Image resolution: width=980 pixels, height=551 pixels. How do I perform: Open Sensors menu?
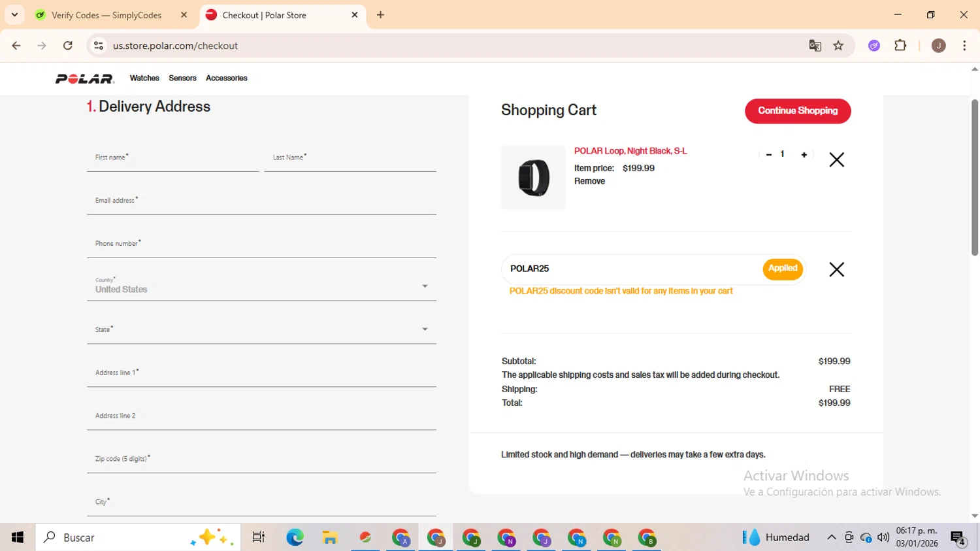point(182,78)
